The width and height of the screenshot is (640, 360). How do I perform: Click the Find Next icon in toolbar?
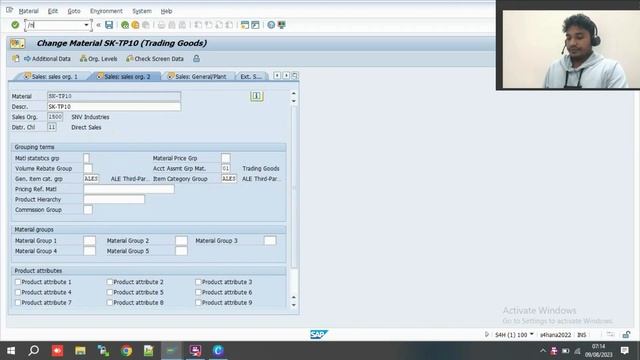point(182,25)
